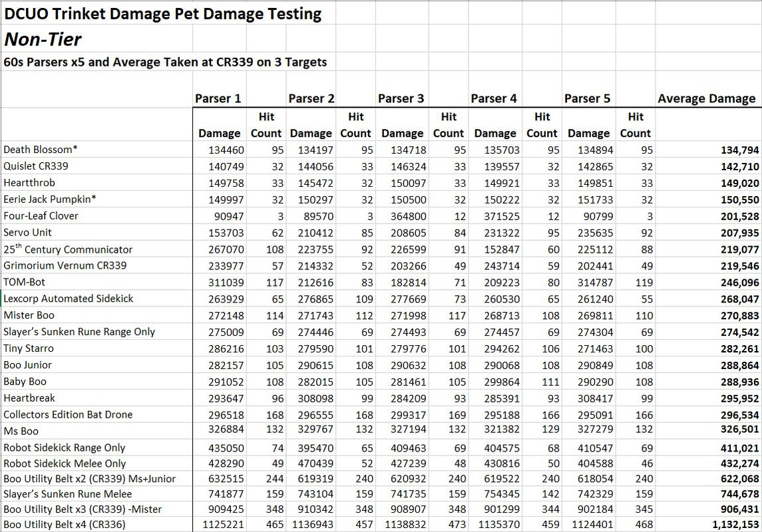Click Servo Unit Parser 1 damage 153703
Image resolution: width=762 pixels, height=532 pixels.
coord(226,233)
